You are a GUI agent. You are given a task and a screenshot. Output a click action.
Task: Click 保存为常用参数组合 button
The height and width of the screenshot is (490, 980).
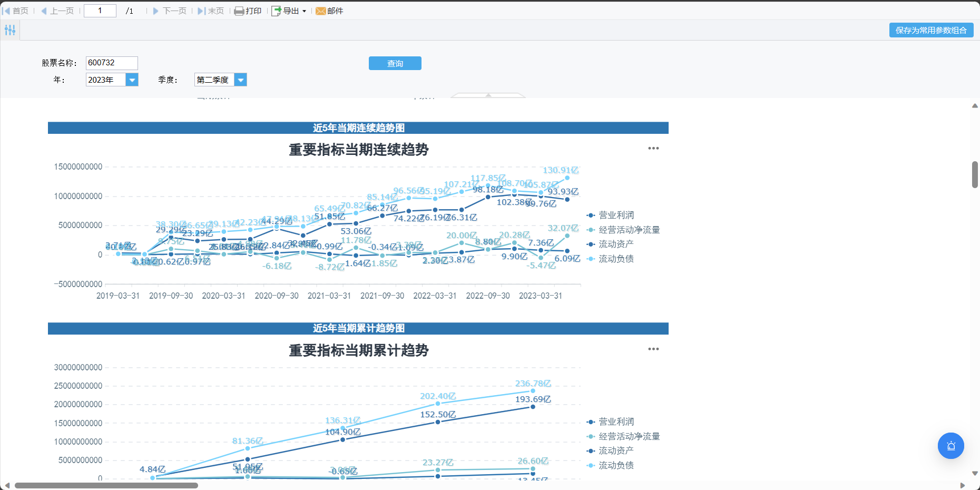pos(931,30)
